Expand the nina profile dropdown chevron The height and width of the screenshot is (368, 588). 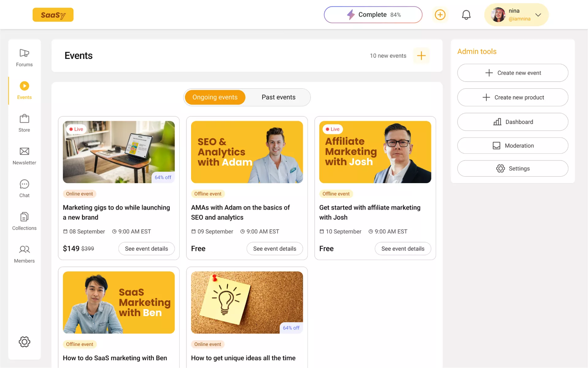[x=538, y=15]
